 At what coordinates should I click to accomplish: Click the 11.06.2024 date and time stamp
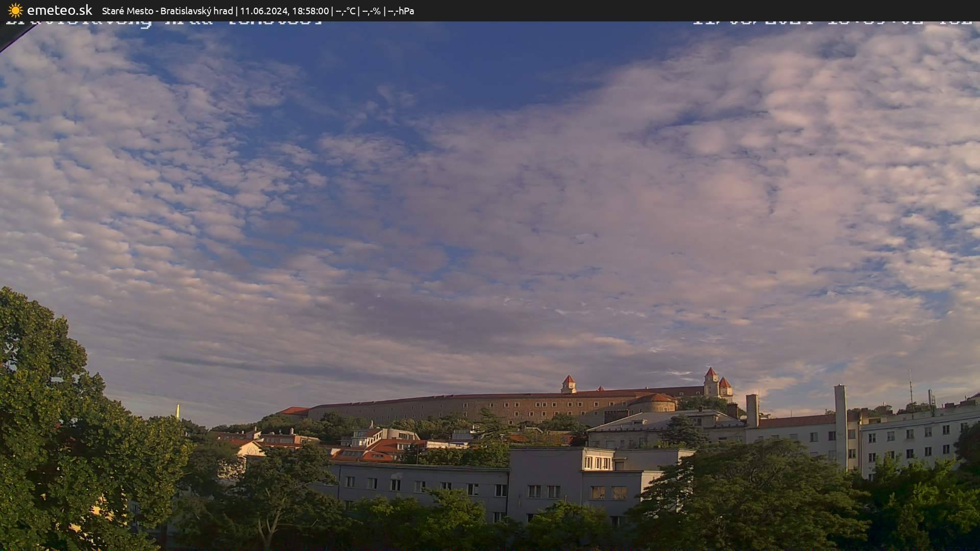coord(284,11)
